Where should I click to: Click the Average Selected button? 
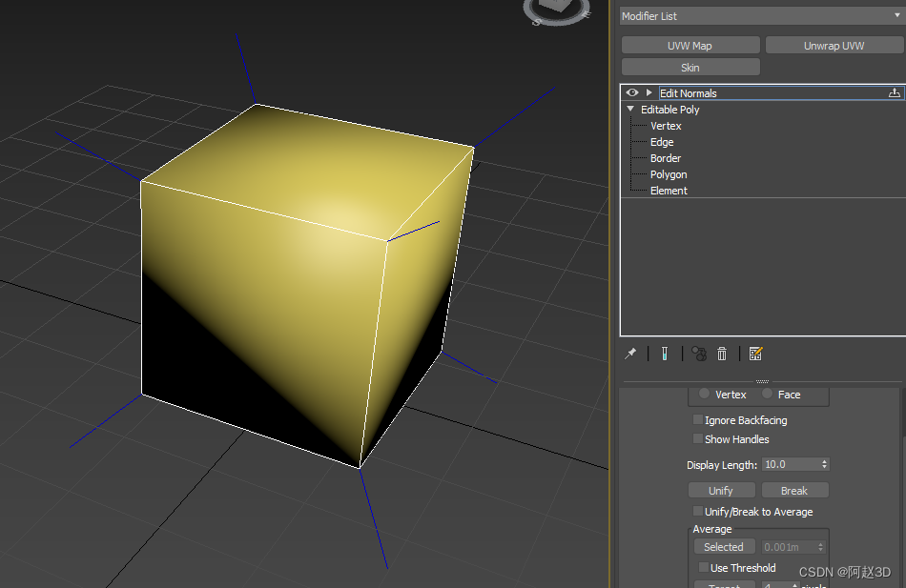tap(724, 546)
